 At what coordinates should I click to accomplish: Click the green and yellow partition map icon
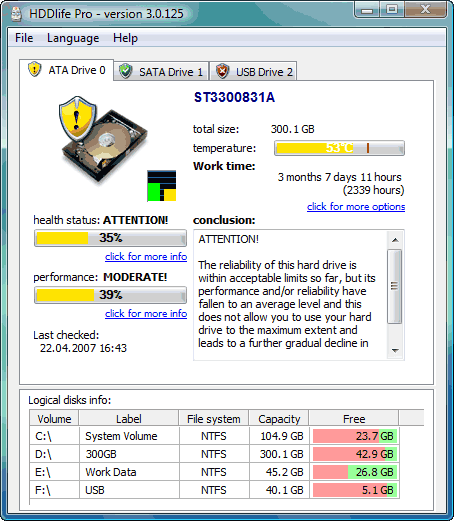coord(162,186)
